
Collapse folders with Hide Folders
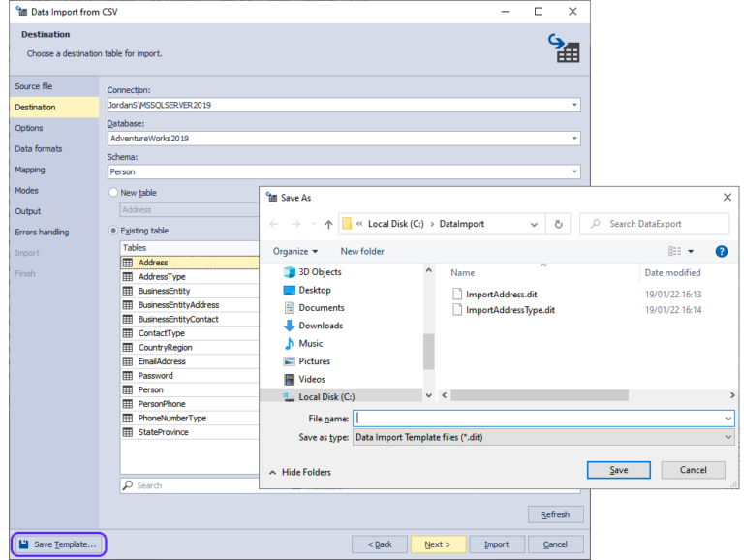point(300,472)
